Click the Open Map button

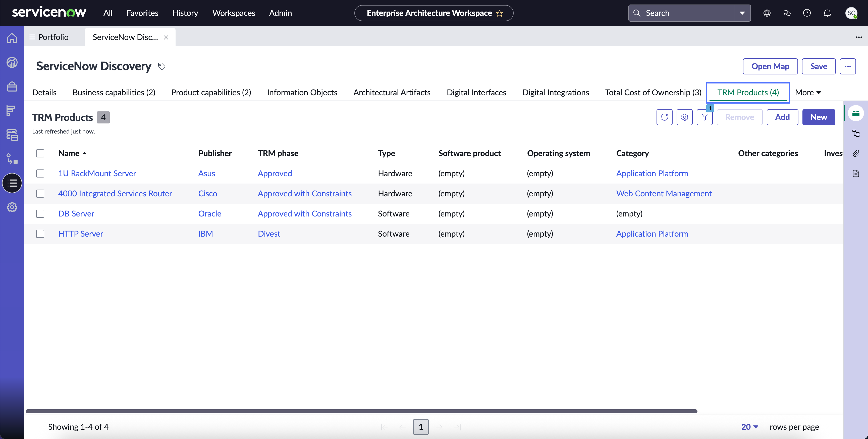(x=770, y=66)
